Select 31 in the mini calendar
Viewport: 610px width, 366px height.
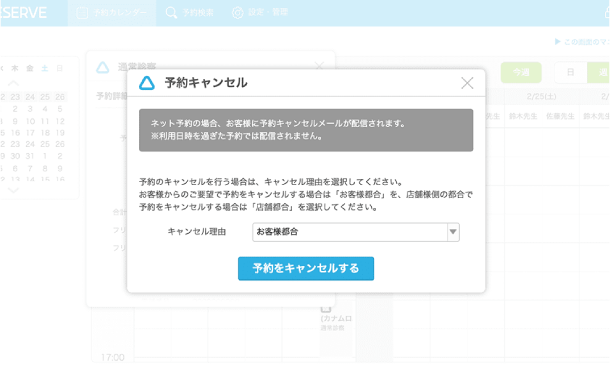click(30, 156)
